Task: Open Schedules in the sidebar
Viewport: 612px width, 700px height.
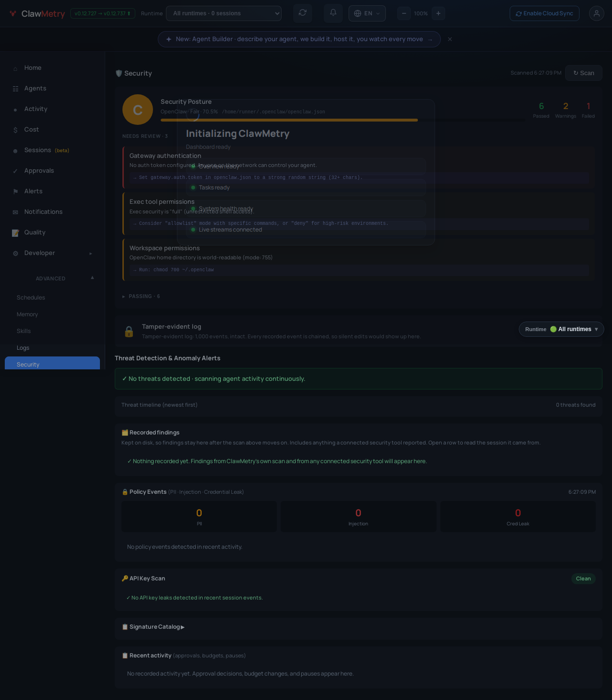Action: (x=31, y=298)
